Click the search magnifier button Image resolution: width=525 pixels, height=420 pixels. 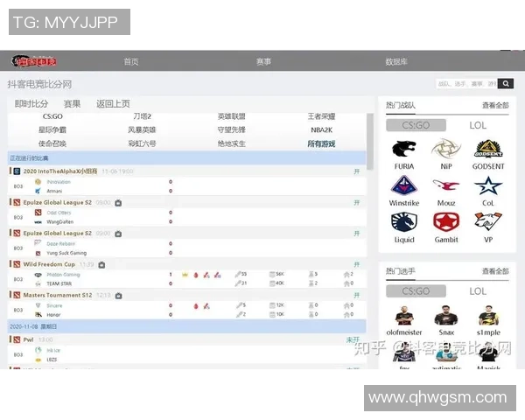pos(506,84)
